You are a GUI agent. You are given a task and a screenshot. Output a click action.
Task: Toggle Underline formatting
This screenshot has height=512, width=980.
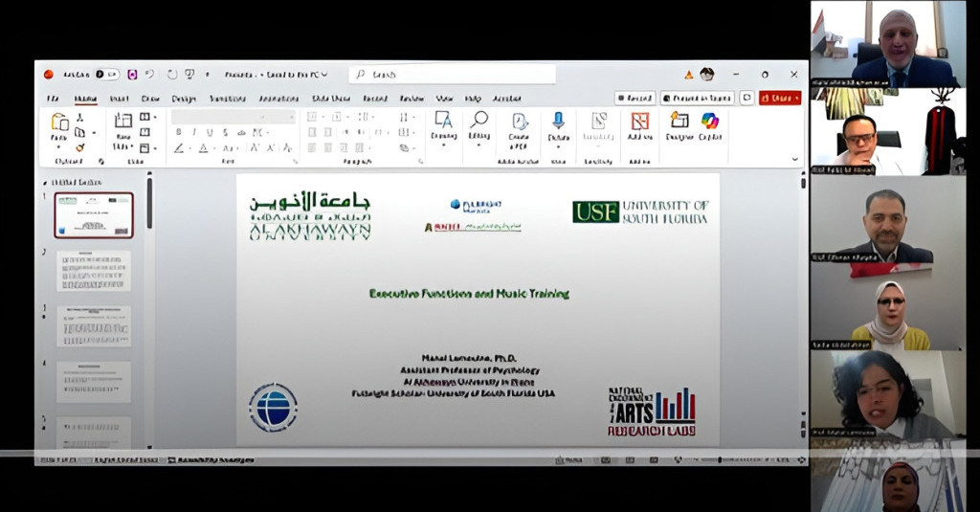(x=210, y=132)
